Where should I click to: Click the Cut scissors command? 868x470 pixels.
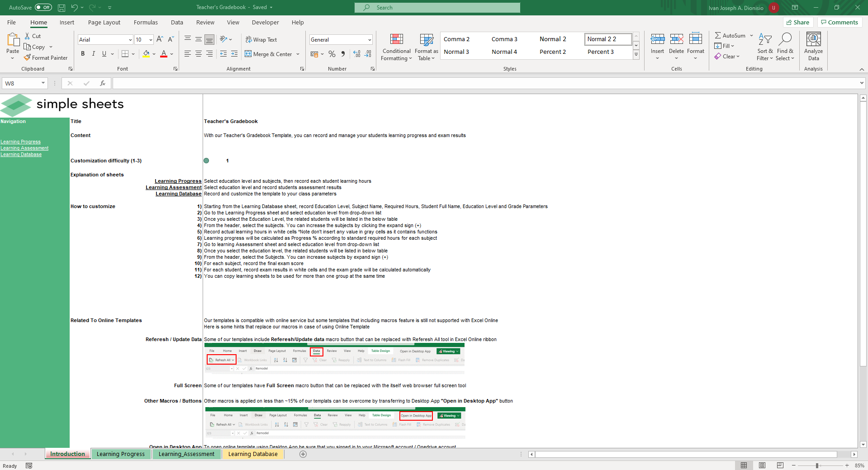tap(33, 36)
